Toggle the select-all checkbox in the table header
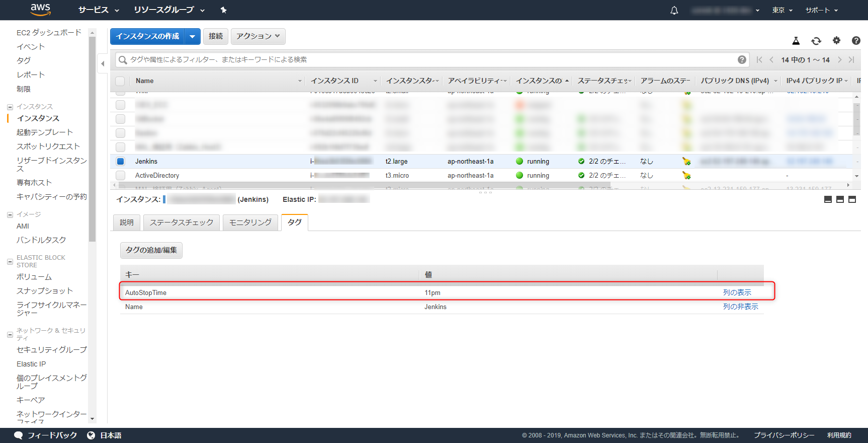 point(120,81)
